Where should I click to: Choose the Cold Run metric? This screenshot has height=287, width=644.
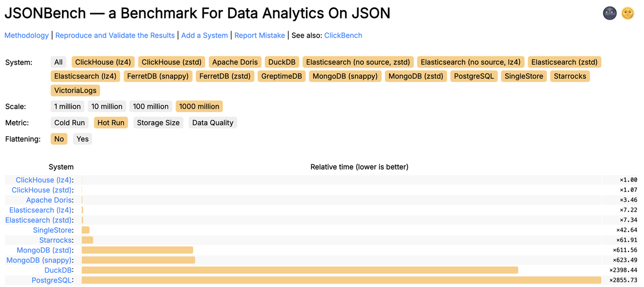point(69,123)
